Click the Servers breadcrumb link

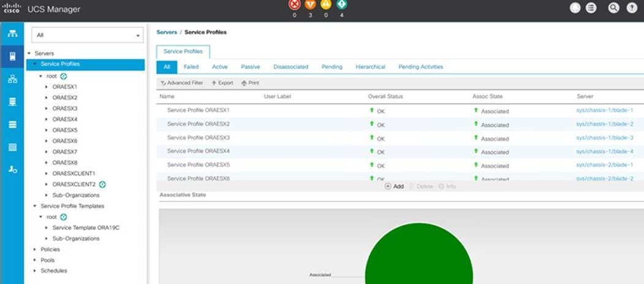pos(167,32)
